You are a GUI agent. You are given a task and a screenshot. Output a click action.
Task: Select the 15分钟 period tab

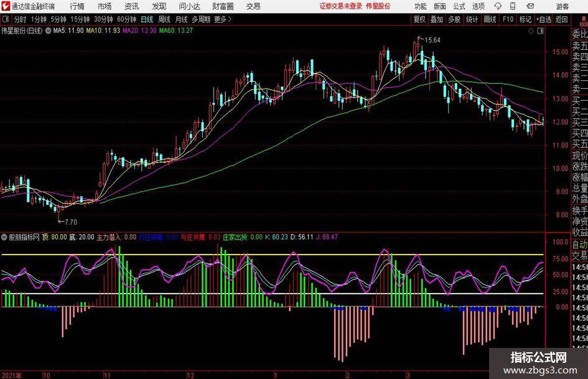(80, 19)
